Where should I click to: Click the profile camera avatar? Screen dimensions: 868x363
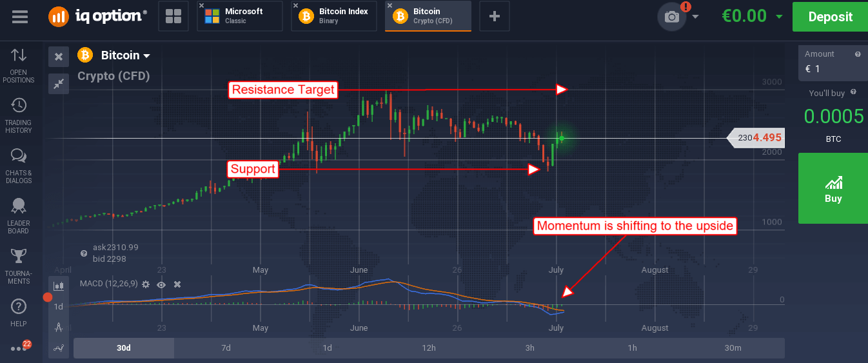pyautogui.click(x=672, y=16)
